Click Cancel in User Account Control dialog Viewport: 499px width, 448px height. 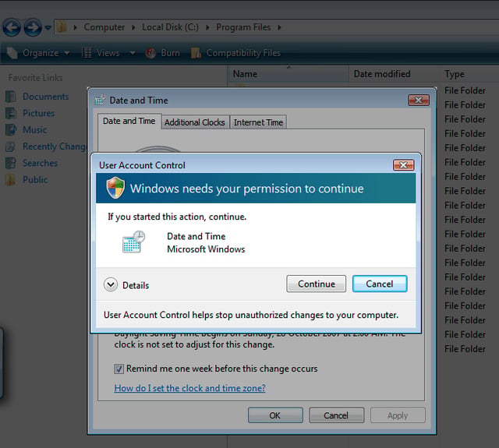coord(380,284)
